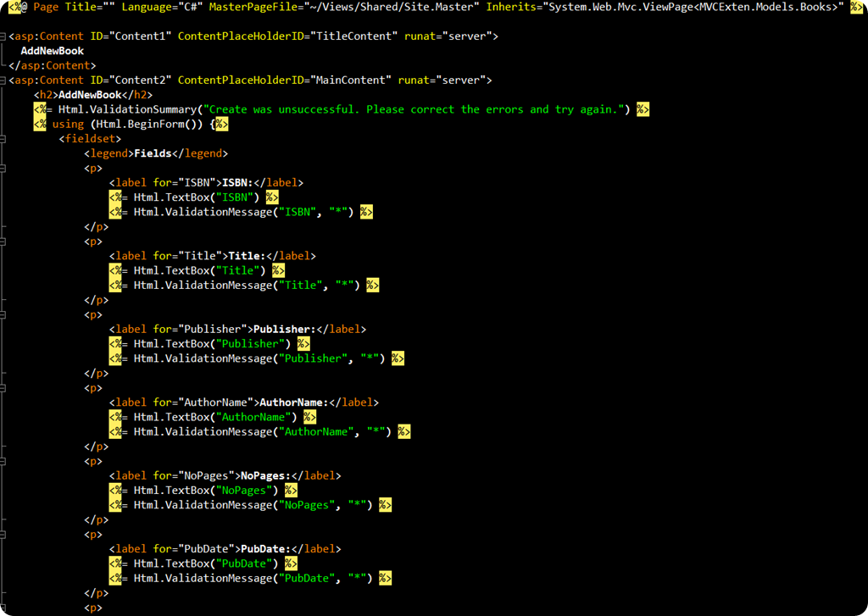
Task: Click the <h2>AddNewBook</h2> heading line
Action: (x=93, y=95)
